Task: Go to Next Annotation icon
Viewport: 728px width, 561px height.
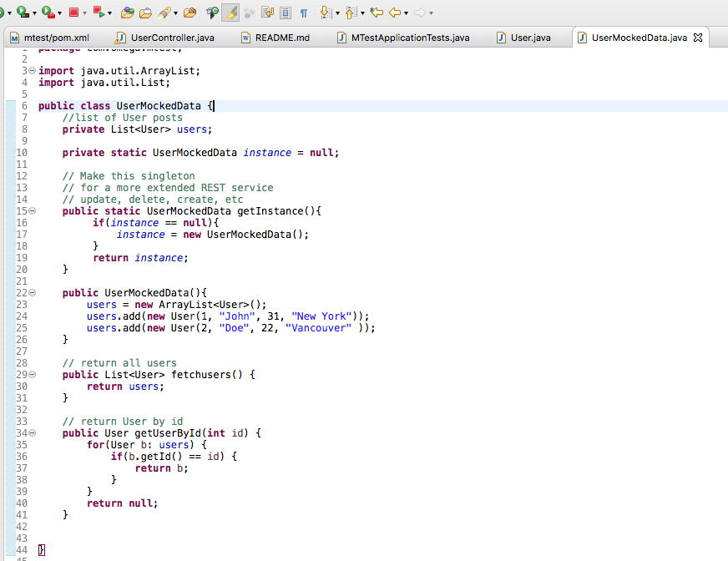Action: pyautogui.click(x=326, y=13)
